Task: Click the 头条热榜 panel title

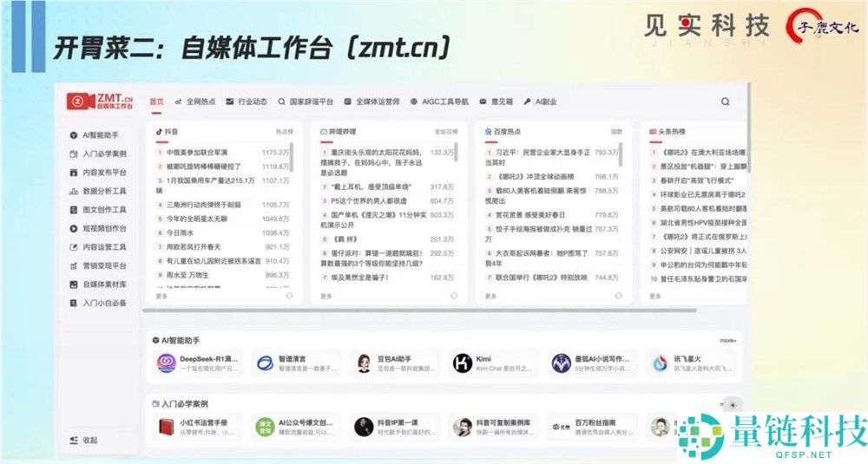Action: click(x=667, y=132)
